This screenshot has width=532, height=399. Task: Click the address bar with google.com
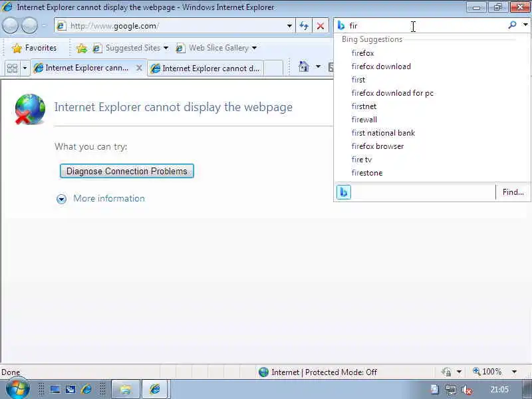(x=170, y=26)
